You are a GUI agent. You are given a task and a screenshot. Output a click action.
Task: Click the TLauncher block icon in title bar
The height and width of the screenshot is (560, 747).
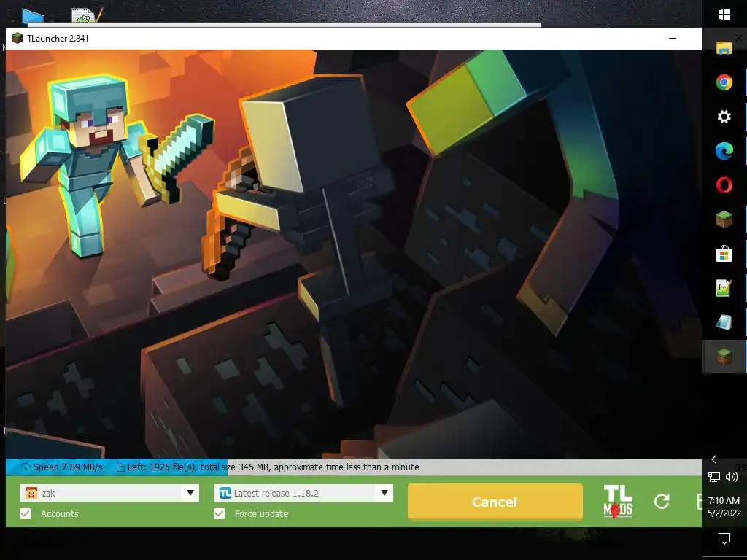click(18, 38)
